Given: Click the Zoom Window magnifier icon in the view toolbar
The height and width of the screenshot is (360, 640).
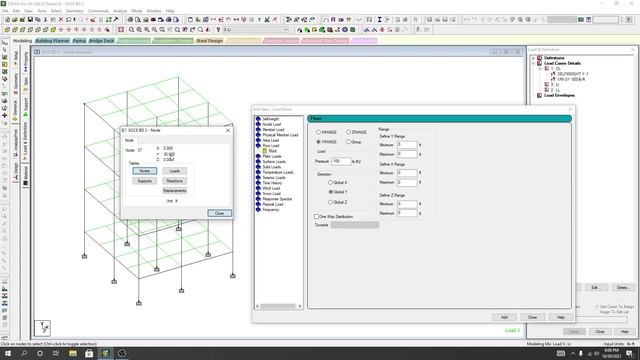Looking at the screenshot, I should click(131, 30).
